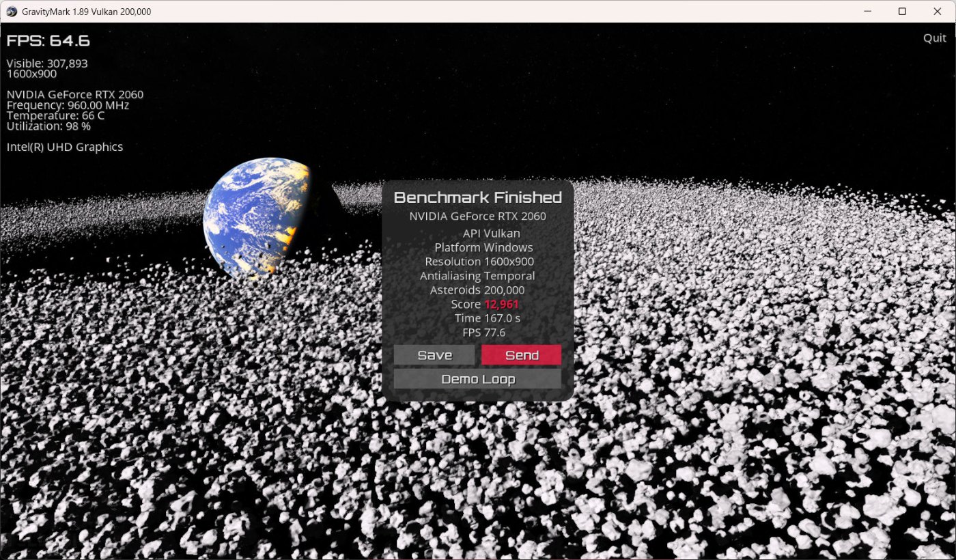
Task: Click the "FPS 77.6" result row
Action: coord(484,333)
